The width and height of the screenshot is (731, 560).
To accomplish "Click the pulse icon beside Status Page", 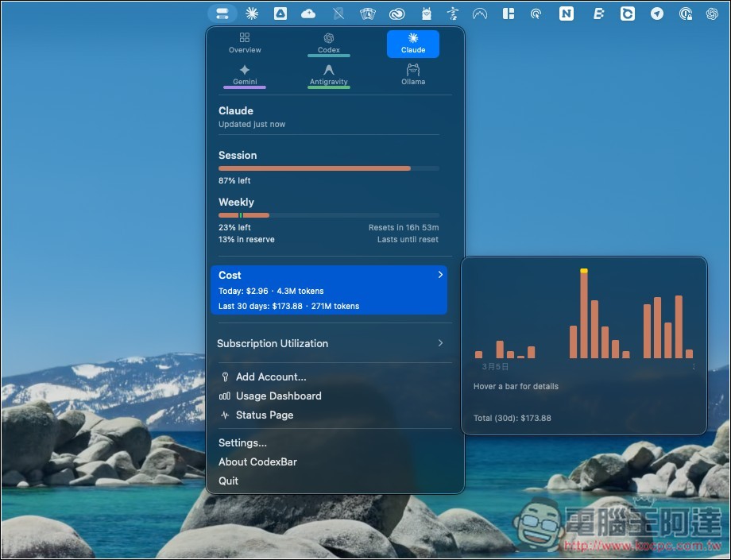I will click(x=225, y=415).
